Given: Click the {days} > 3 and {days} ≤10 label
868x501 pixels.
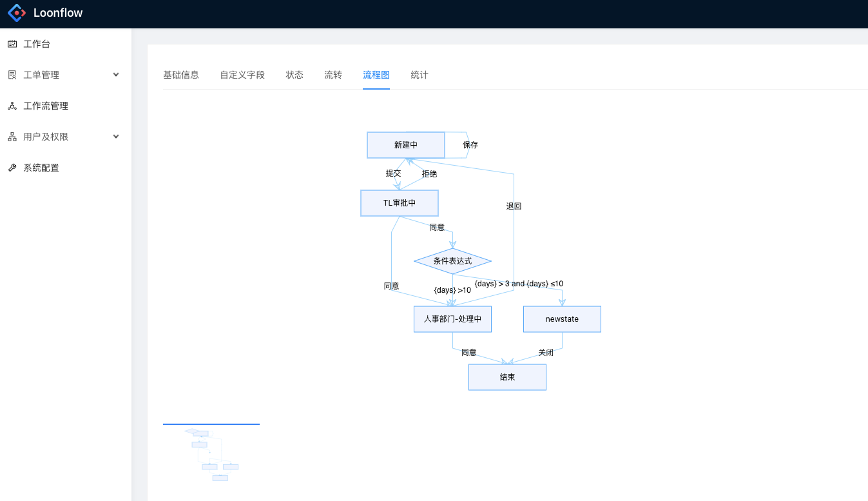Looking at the screenshot, I should [519, 284].
